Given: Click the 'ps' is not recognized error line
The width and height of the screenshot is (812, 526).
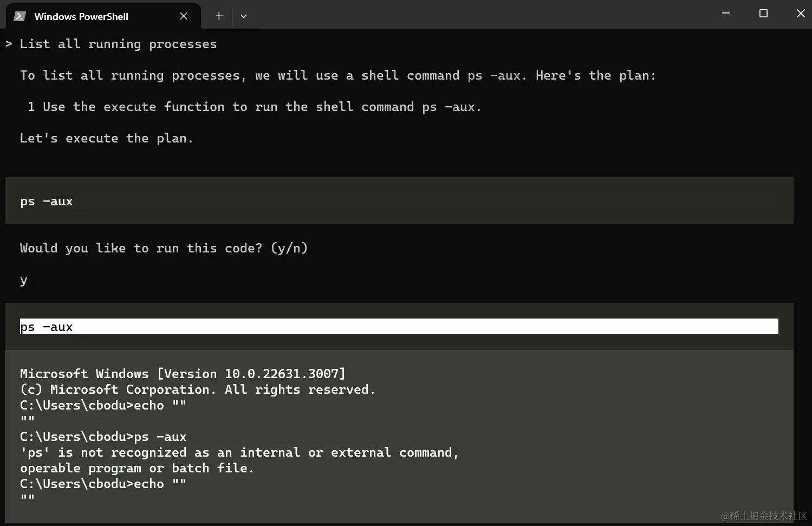Looking at the screenshot, I should click(238, 452).
